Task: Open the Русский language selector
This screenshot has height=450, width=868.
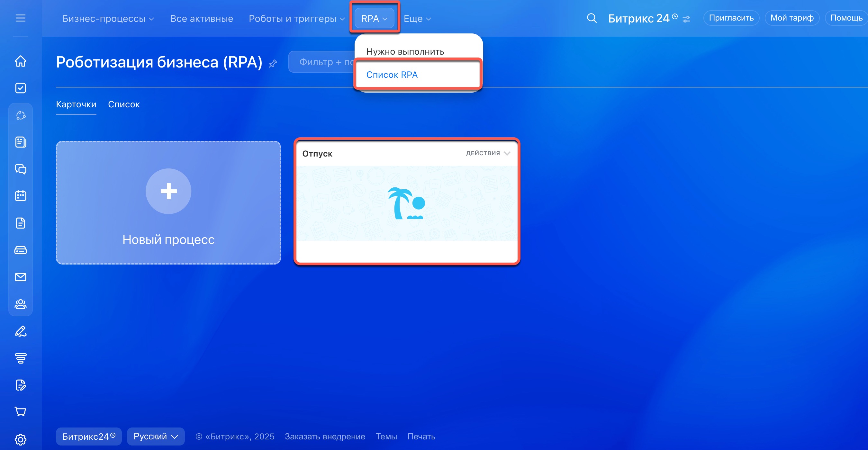Action: [x=156, y=437]
